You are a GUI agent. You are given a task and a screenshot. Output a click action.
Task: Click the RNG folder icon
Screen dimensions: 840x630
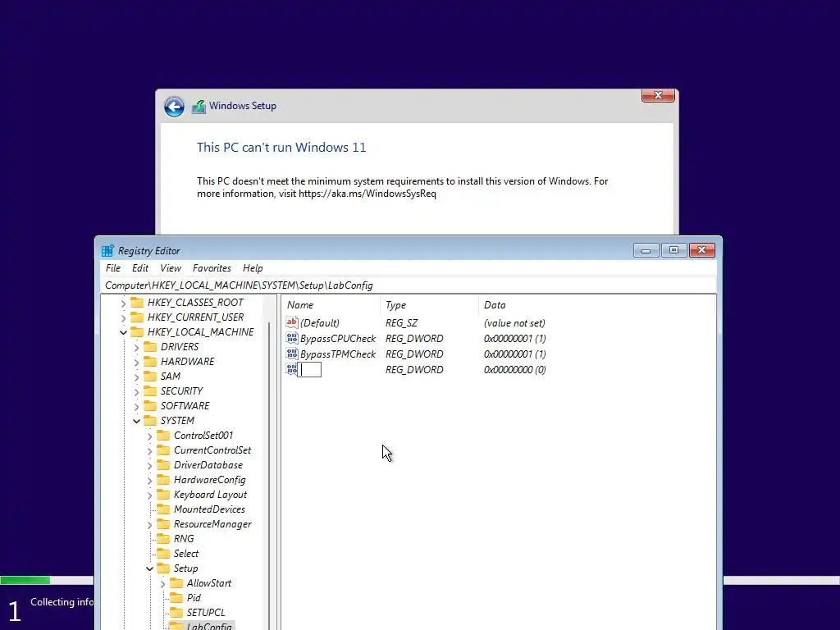[163, 538]
